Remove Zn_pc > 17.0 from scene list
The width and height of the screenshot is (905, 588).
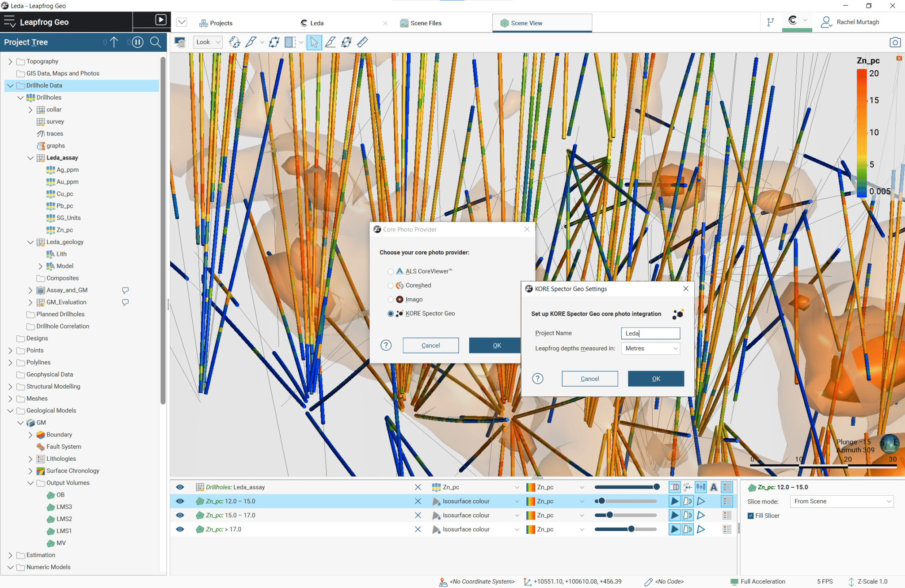[x=418, y=529]
